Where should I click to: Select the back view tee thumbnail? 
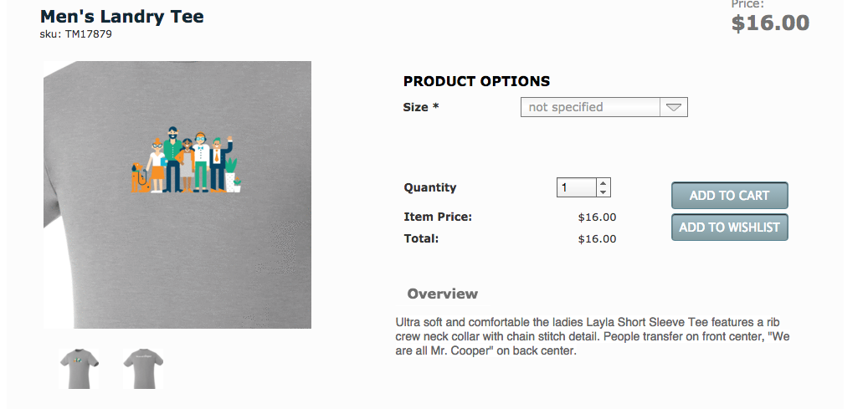click(142, 367)
